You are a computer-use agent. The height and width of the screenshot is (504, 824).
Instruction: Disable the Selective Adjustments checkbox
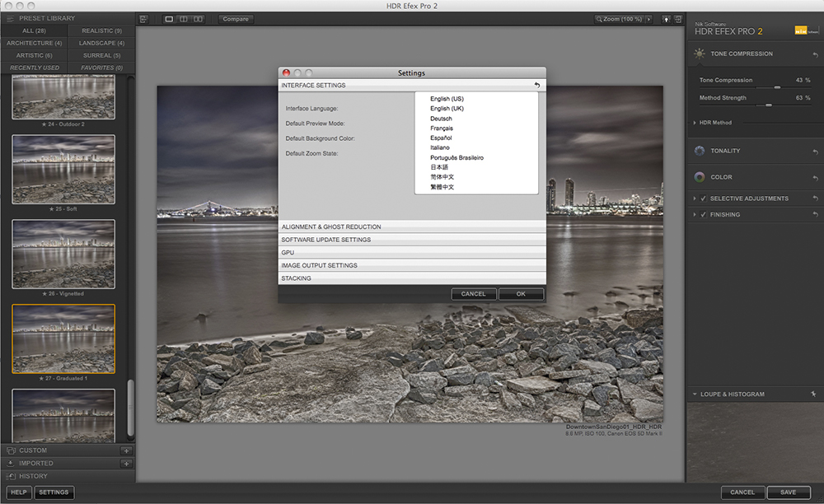pos(703,198)
